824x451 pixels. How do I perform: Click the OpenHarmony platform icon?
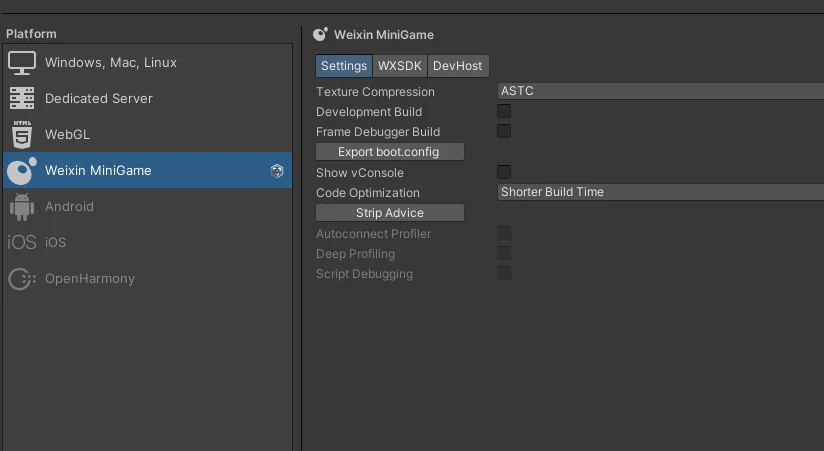pyautogui.click(x=22, y=279)
